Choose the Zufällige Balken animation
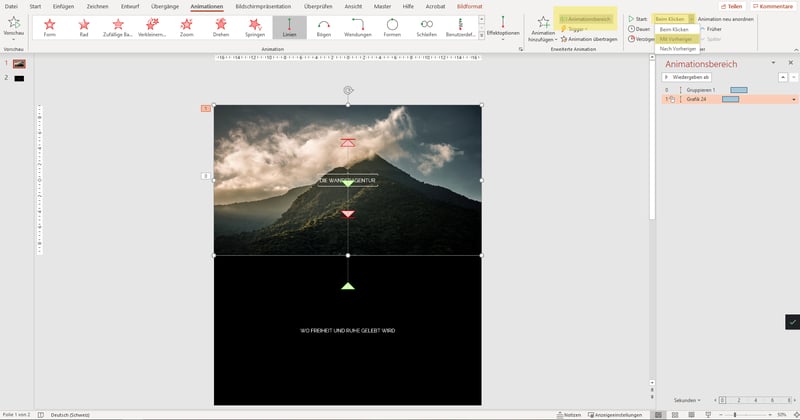Viewport: 800px width, 420px height. (118, 27)
